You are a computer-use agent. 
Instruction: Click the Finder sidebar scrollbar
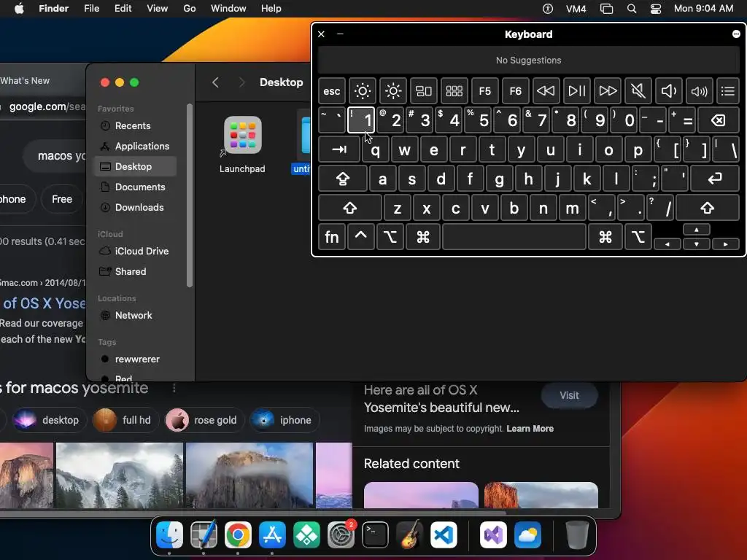click(x=190, y=195)
